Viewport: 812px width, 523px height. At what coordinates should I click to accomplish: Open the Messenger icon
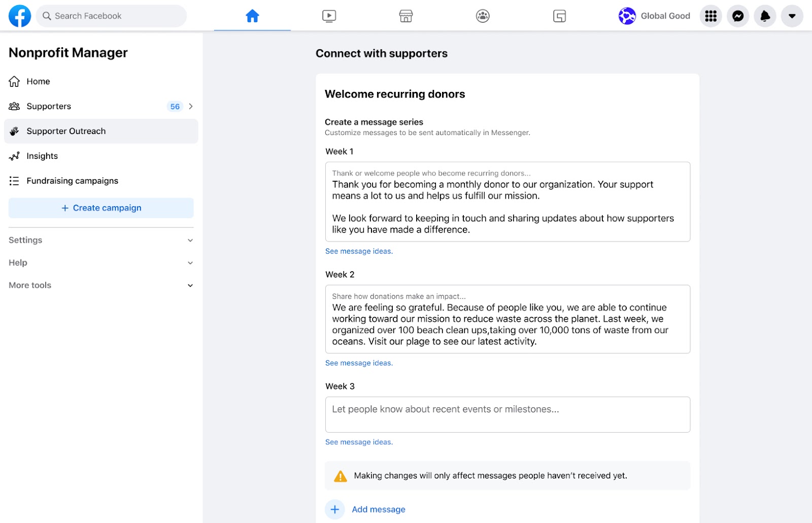point(738,16)
